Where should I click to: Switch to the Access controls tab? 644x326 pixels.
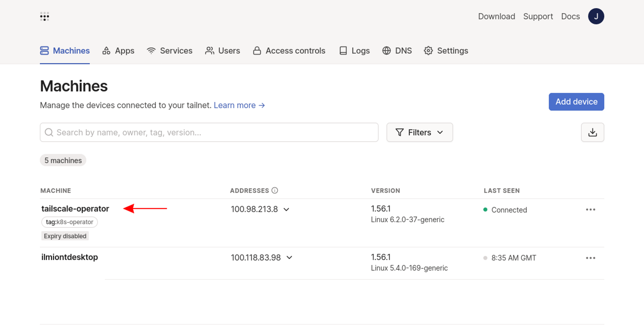(x=289, y=51)
